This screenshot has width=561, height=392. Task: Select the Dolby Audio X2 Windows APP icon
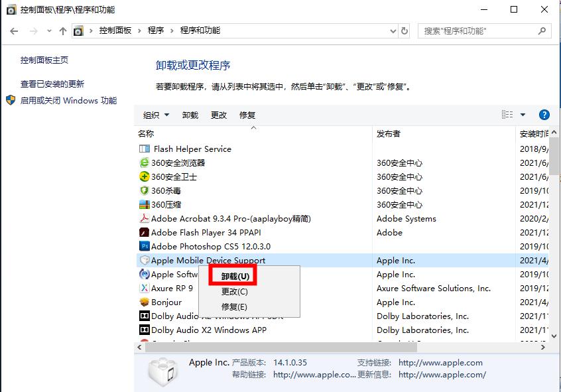point(145,330)
